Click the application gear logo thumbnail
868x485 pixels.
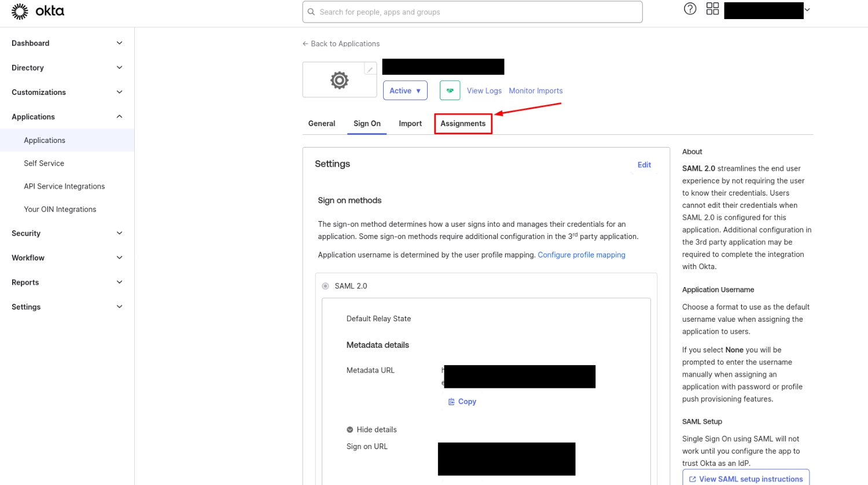(x=340, y=80)
